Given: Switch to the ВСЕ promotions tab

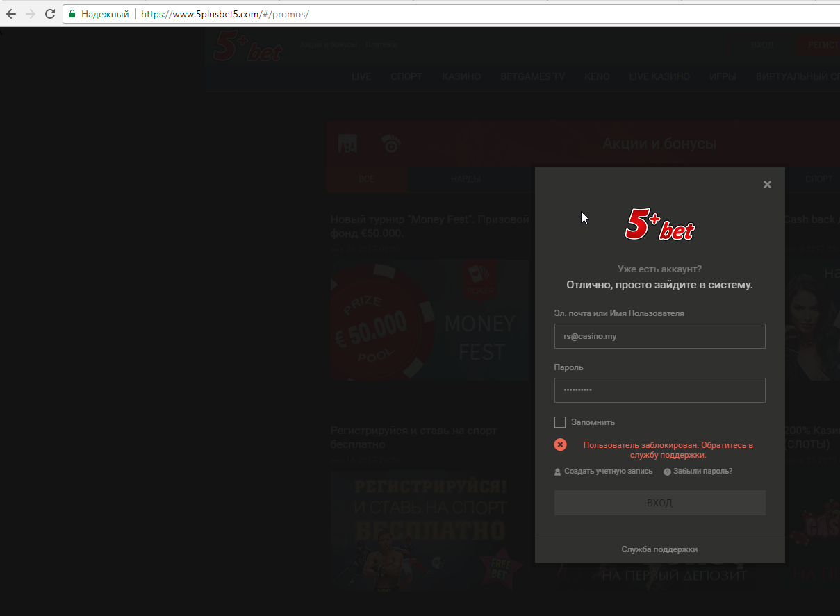Looking at the screenshot, I should (x=367, y=179).
